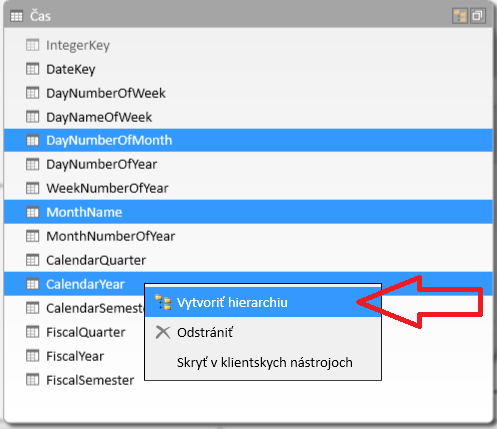497x429 pixels.
Task: Click the create hierarchy icon in header
Action: tap(460, 16)
